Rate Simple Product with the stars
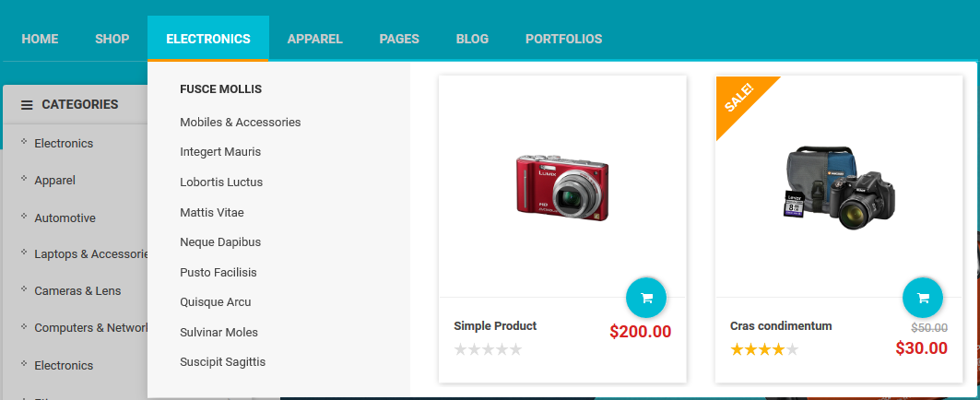 (488, 349)
